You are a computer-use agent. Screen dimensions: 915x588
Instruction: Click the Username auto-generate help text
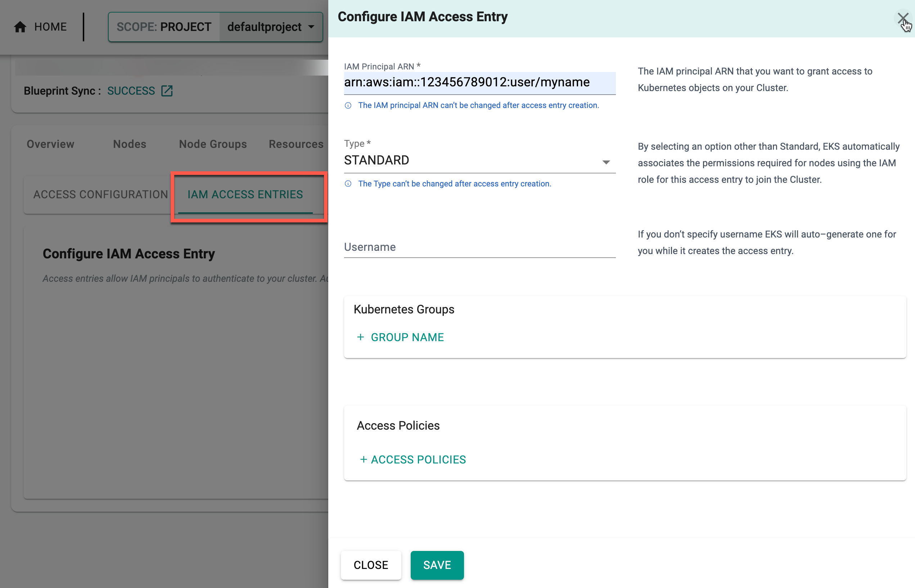tap(767, 243)
